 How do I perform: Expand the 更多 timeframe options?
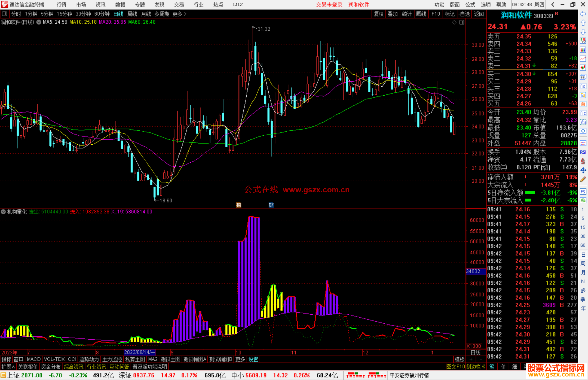point(179,14)
